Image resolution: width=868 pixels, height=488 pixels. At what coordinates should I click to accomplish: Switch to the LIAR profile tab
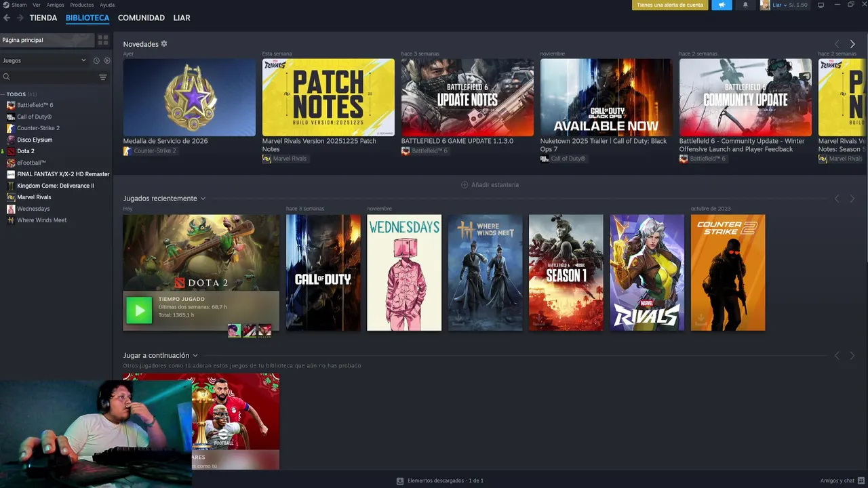[182, 18]
